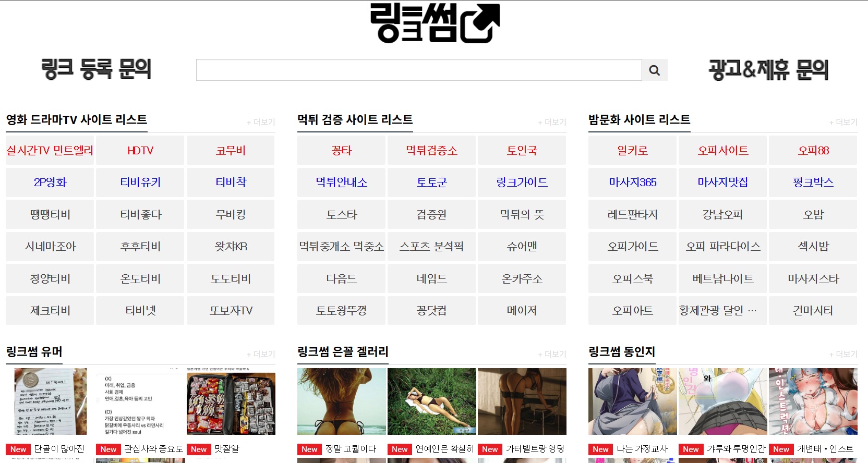Open the HDTV link
The height and width of the screenshot is (463, 868).
(140, 151)
